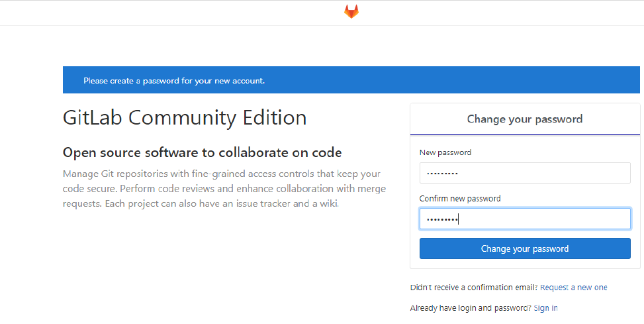Open the Request a new one link

pos(573,288)
